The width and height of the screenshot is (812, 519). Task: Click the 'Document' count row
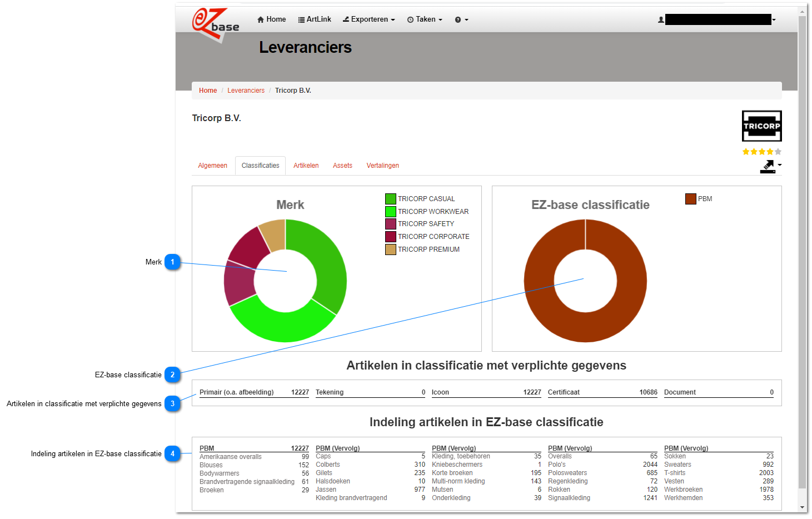point(719,392)
